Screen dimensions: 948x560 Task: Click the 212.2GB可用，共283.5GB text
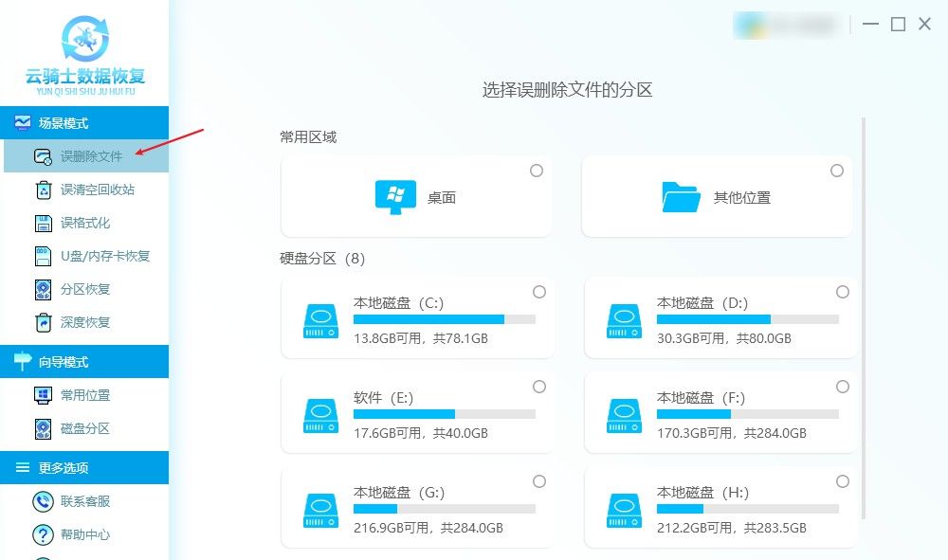pyautogui.click(x=732, y=528)
